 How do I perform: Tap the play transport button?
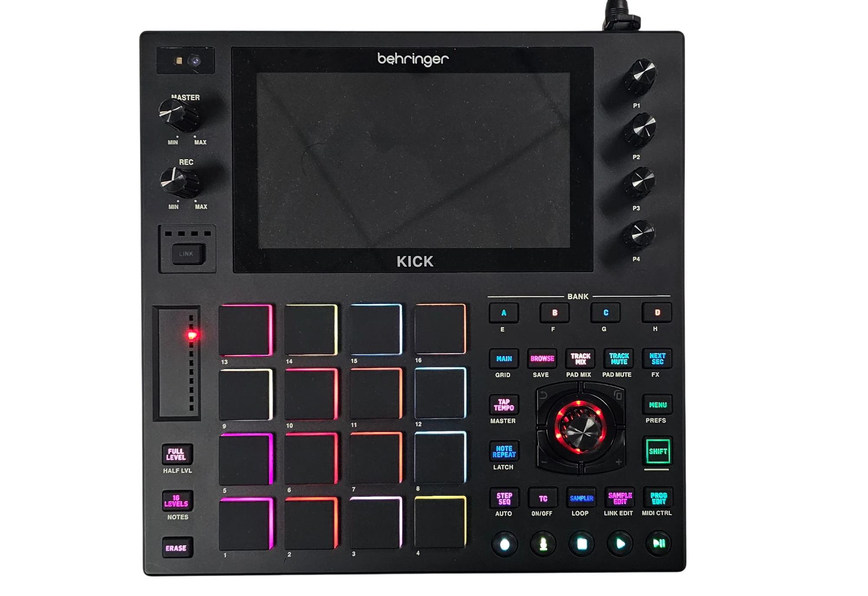pyautogui.click(x=620, y=544)
